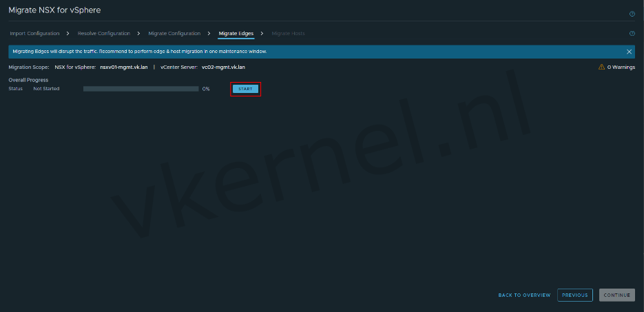Click the chevron after Migrate Edges

pyautogui.click(x=262, y=33)
